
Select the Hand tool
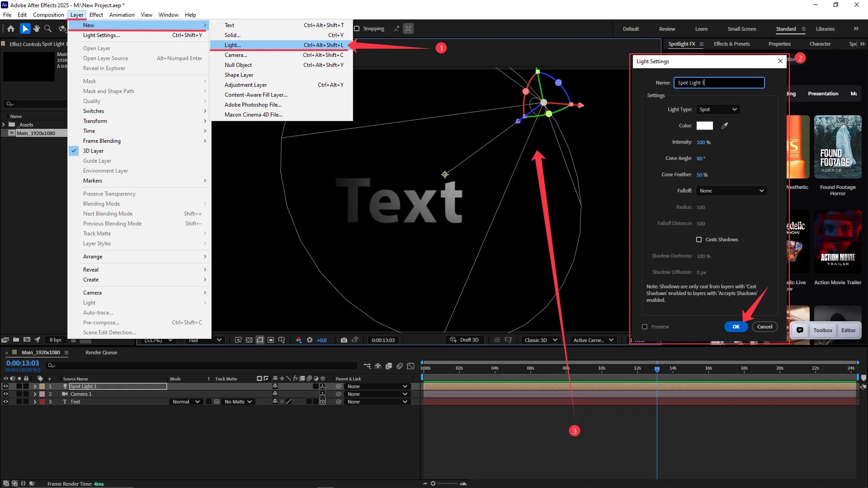(36, 28)
